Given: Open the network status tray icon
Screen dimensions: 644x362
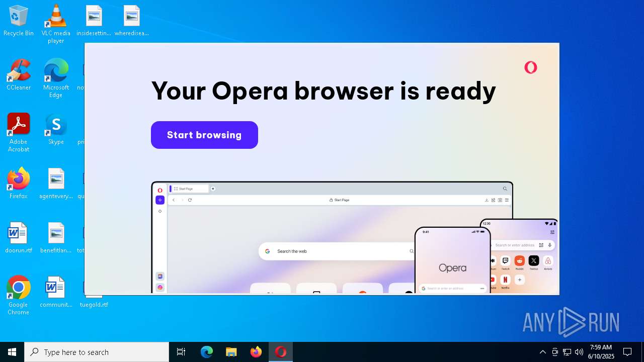Looking at the screenshot, I should 567,352.
